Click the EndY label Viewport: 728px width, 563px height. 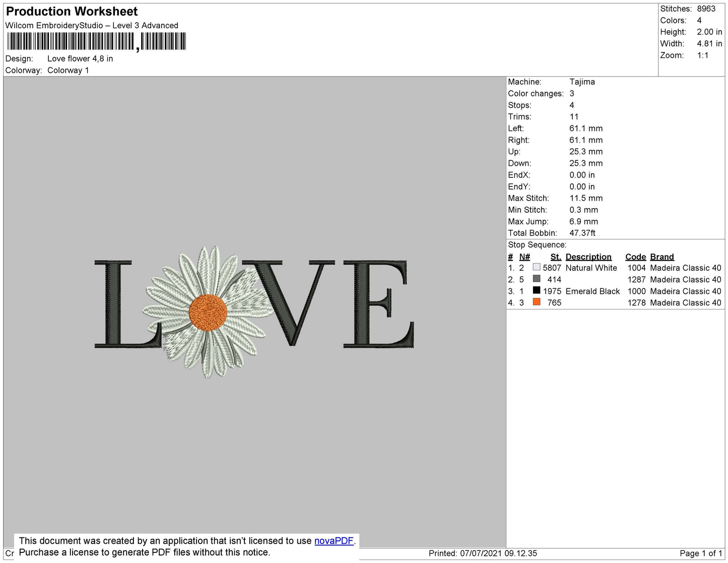pos(519,186)
